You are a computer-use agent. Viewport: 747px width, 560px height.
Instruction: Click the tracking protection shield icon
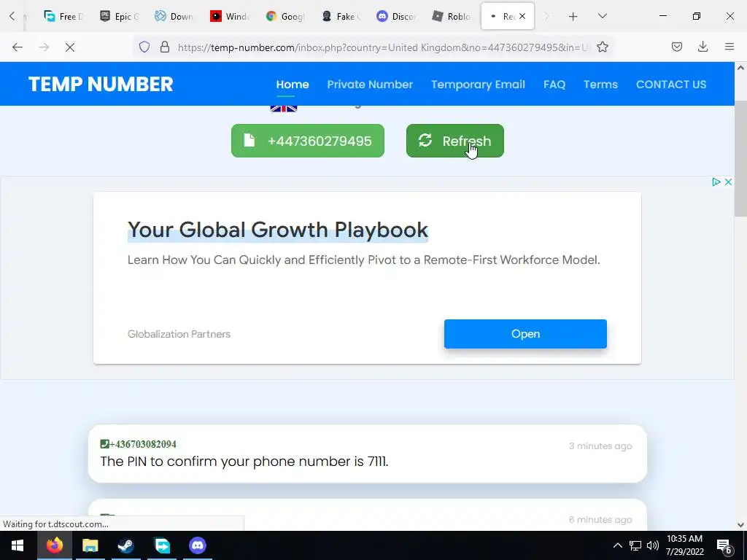[x=144, y=47]
